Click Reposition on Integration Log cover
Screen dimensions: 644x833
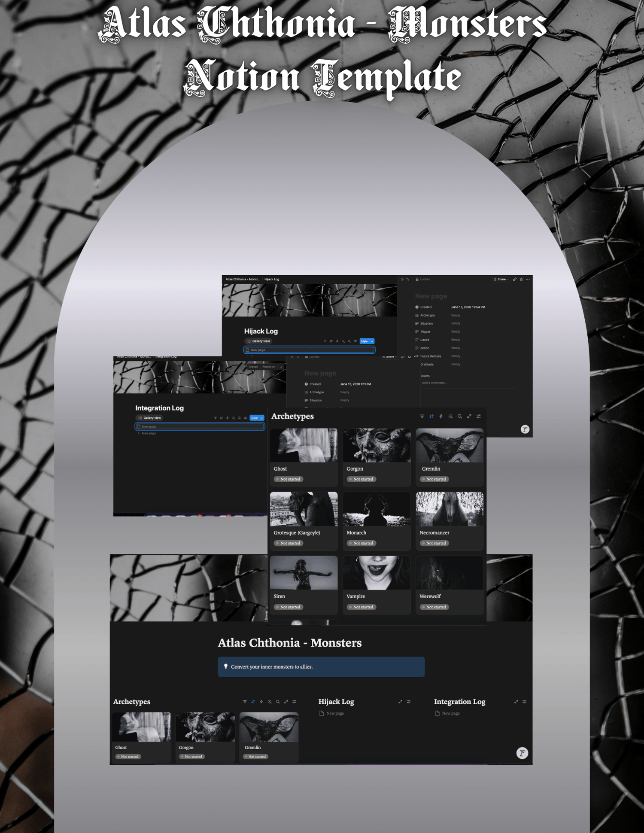[269, 367]
